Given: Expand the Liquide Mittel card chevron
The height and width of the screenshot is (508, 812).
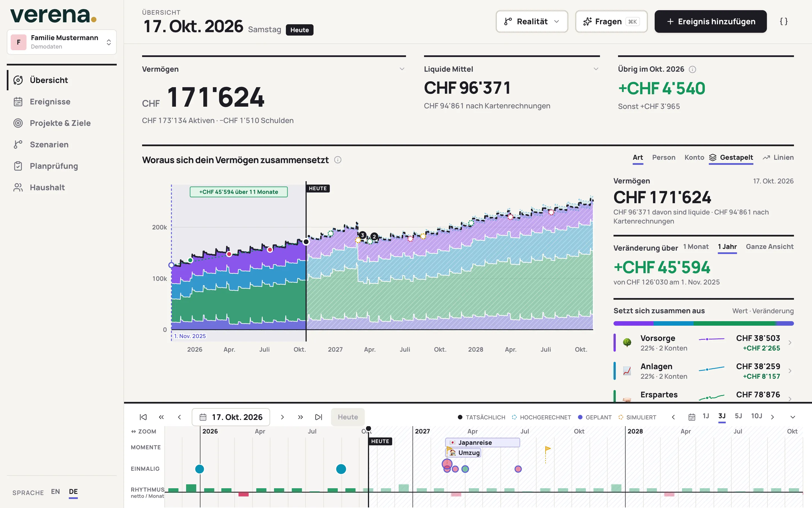Looking at the screenshot, I should [x=596, y=69].
